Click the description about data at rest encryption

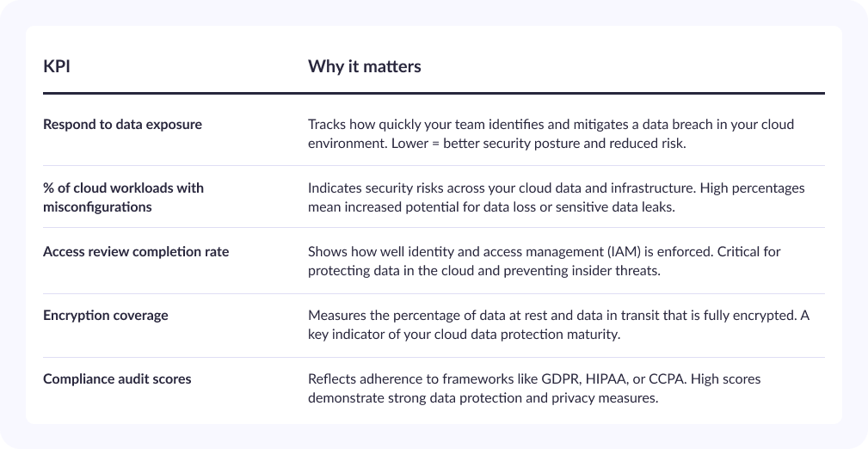pos(558,324)
